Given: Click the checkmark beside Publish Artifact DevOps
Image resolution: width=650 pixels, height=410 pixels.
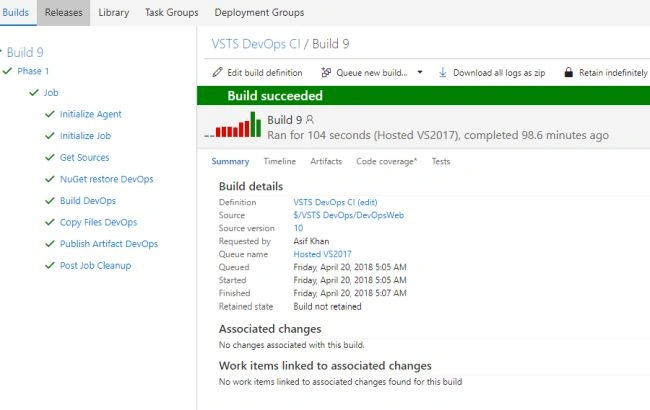Looking at the screenshot, I should (x=50, y=244).
